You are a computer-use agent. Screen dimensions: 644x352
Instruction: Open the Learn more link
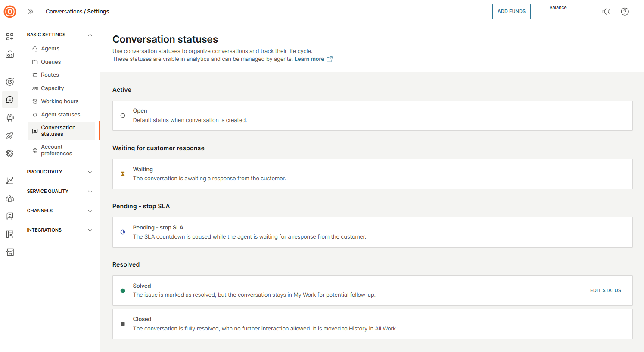pyautogui.click(x=309, y=59)
